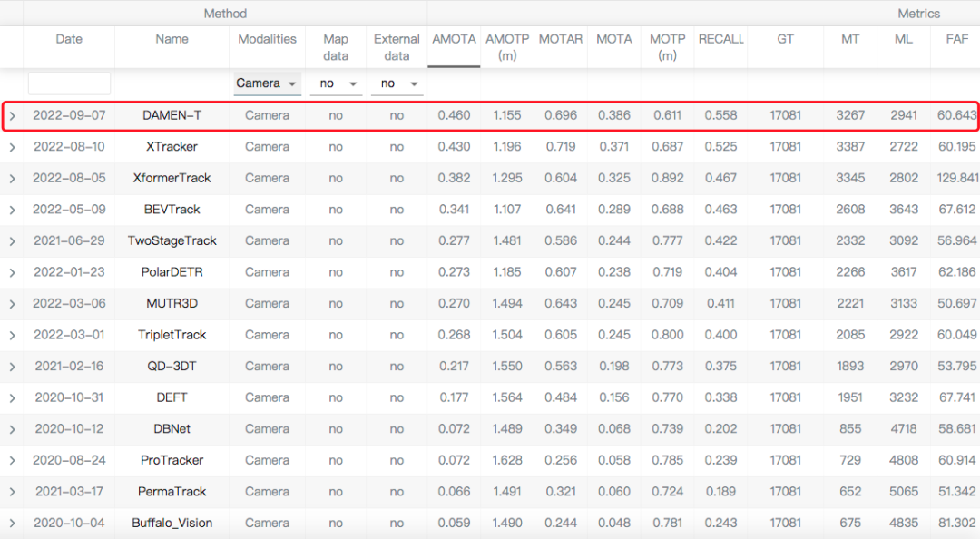The height and width of the screenshot is (539, 980).
Task: Expand the BEVTrack row chevron
Action: click(x=12, y=210)
